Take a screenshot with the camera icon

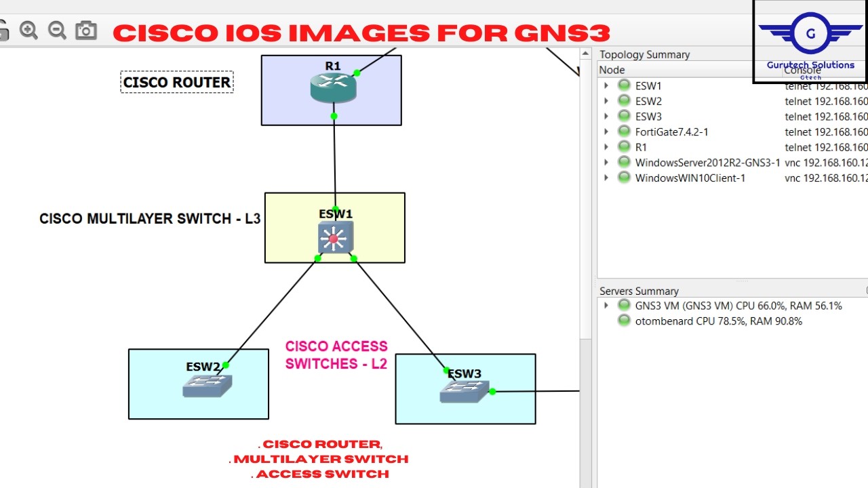[86, 30]
